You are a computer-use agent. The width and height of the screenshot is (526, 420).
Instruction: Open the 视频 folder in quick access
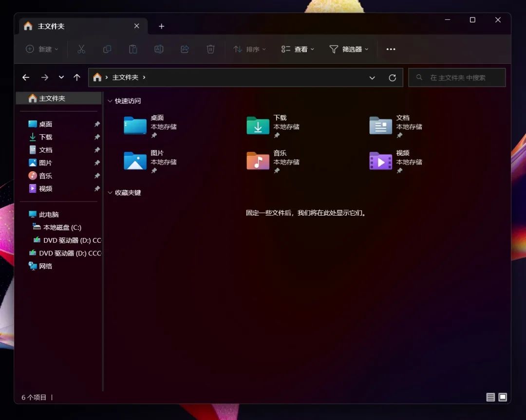(x=396, y=162)
